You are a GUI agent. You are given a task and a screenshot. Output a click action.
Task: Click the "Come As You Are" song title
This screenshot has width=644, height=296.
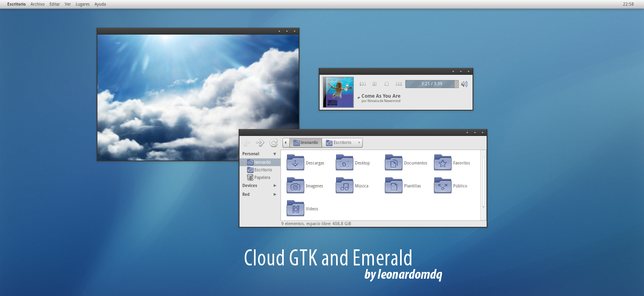pyautogui.click(x=381, y=96)
